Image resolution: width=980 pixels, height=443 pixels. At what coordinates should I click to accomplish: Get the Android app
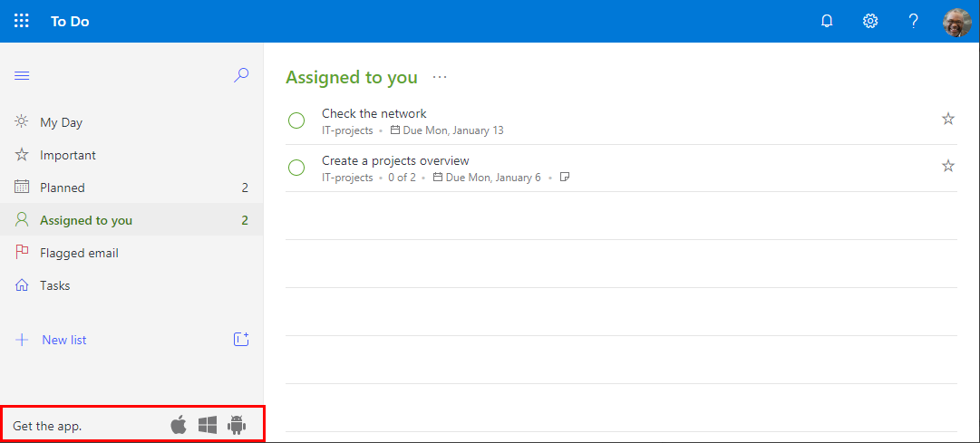pyautogui.click(x=238, y=425)
